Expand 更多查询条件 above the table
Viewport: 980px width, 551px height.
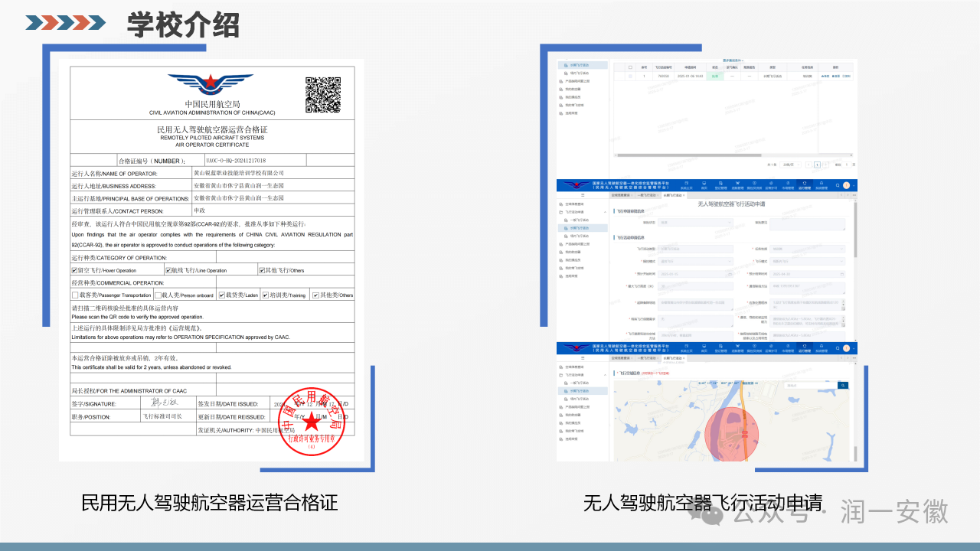click(733, 60)
